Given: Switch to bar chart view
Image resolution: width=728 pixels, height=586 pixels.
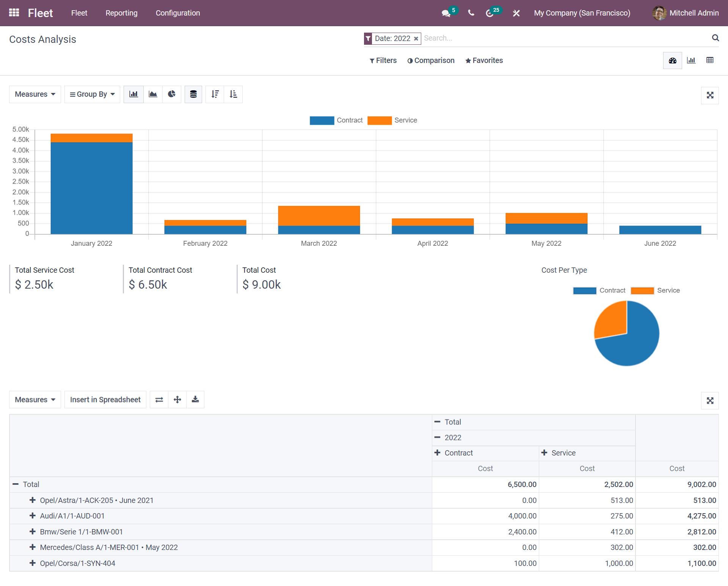Looking at the screenshot, I should 133,94.
